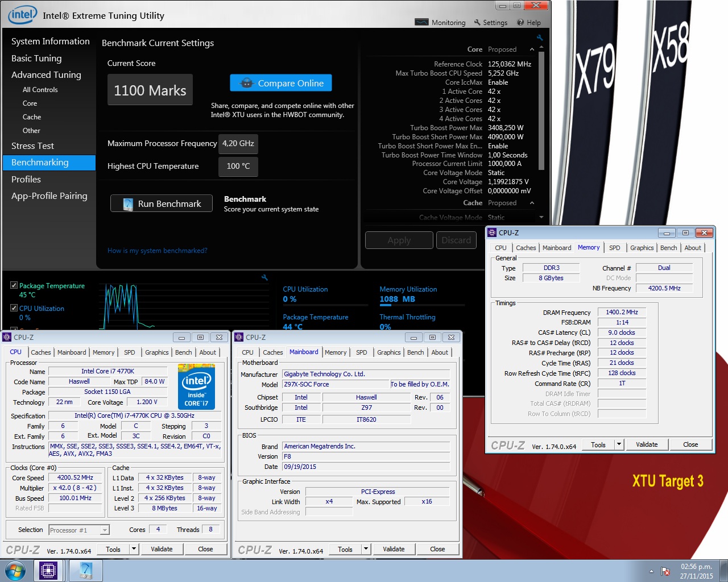Viewport: 728px width, 582px height.
Task: Click Tools button in Memory CPU-Z window
Action: pos(598,444)
